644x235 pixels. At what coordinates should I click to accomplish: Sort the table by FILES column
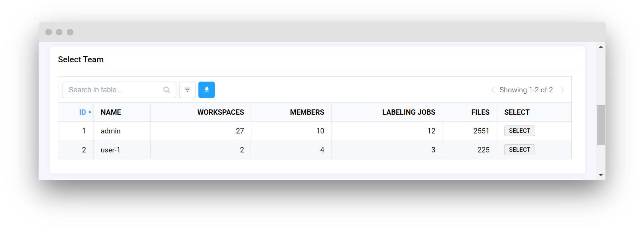click(480, 112)
